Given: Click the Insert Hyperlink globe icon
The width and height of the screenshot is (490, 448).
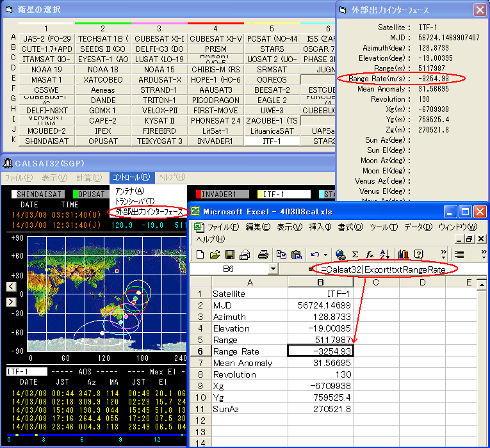Looking at the screenshot, I should point(340,255).
